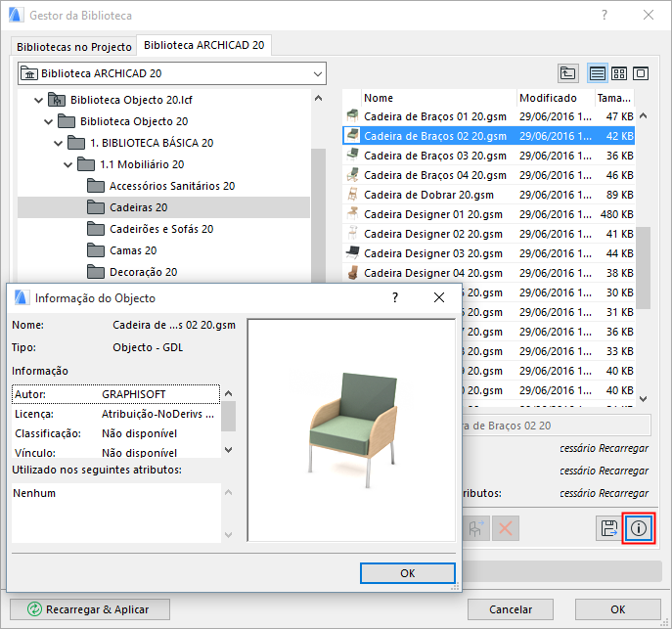Click the Cadeira Designer 02 20.gsm chair icon
672x629 pixels.
click(352, 233)
